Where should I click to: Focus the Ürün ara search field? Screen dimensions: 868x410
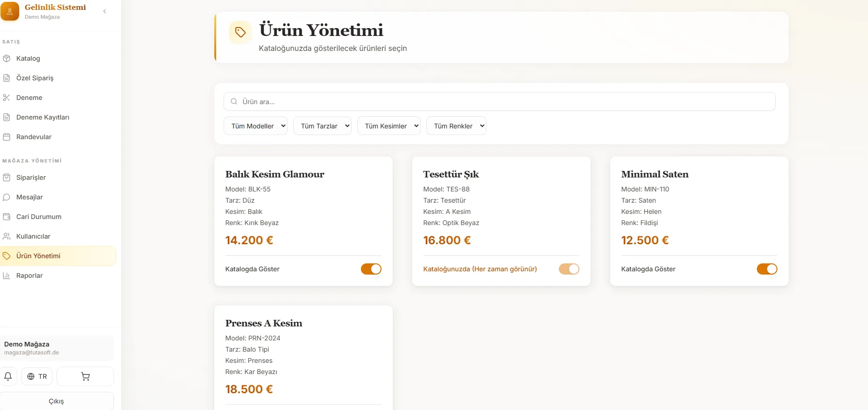click(500, 101)
